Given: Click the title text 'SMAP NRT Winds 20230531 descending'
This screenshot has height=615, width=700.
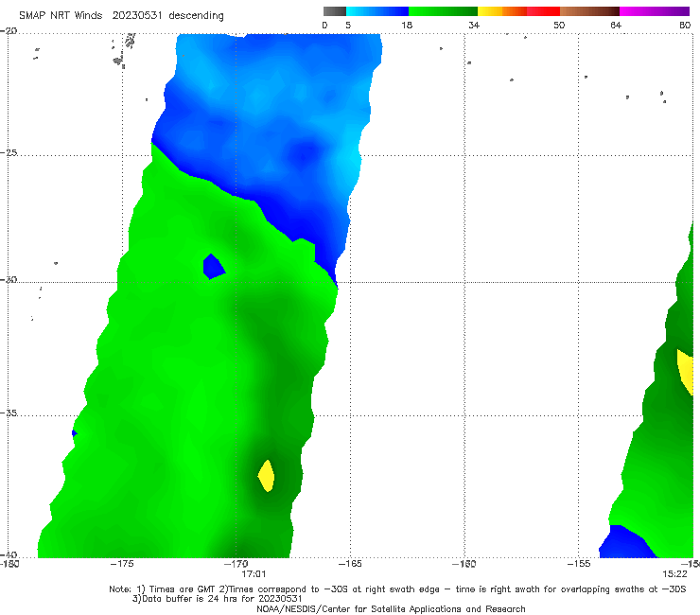Looking at the screenshot, I should [x=121, y=15].
